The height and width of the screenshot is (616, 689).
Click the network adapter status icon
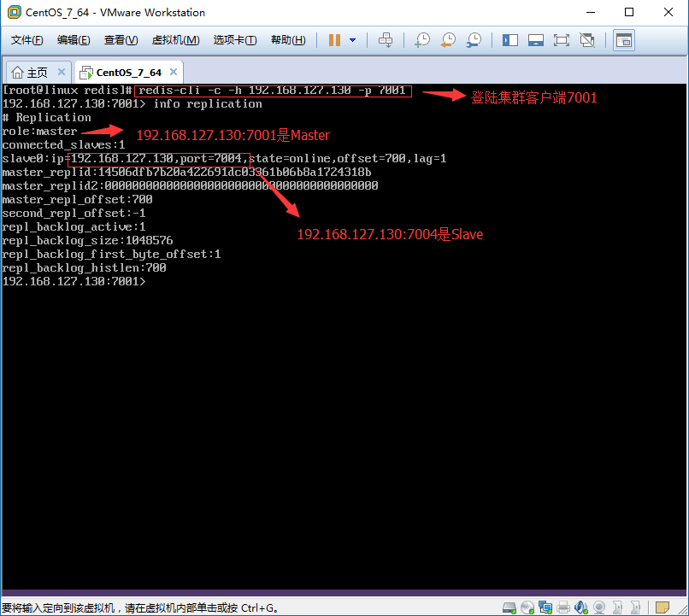coord(545,607)
